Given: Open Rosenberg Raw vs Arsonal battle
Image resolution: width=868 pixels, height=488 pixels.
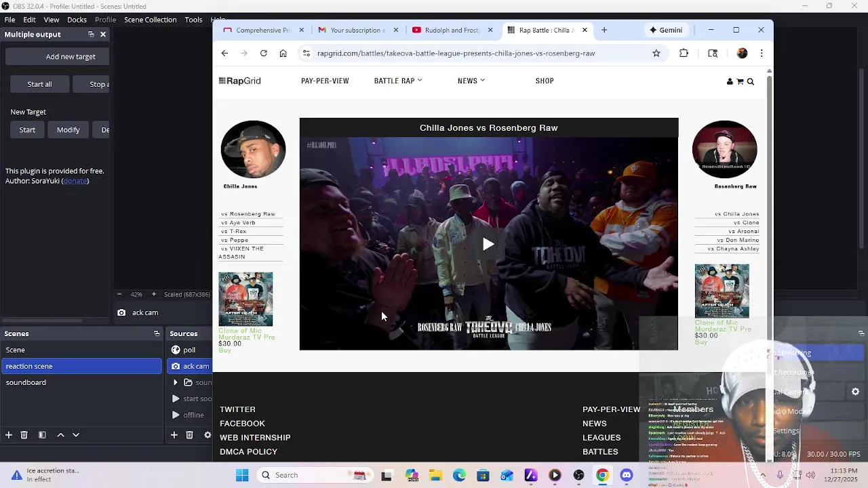Looking at the screenshot, I should pos(743,232).
